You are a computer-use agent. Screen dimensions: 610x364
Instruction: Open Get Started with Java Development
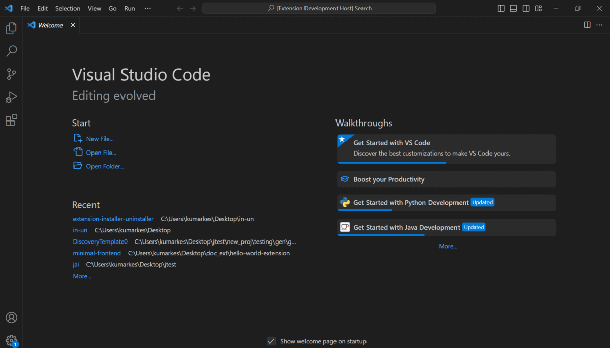(446, 227)
